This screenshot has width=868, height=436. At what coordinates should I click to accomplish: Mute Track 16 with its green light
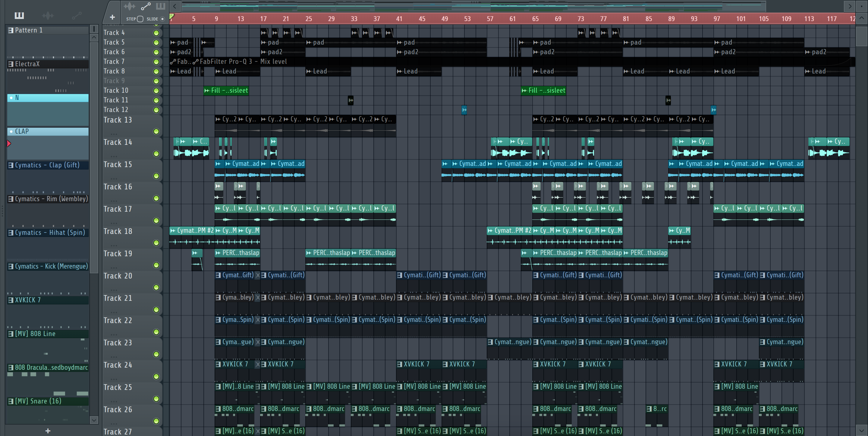(x=156, y=198)
